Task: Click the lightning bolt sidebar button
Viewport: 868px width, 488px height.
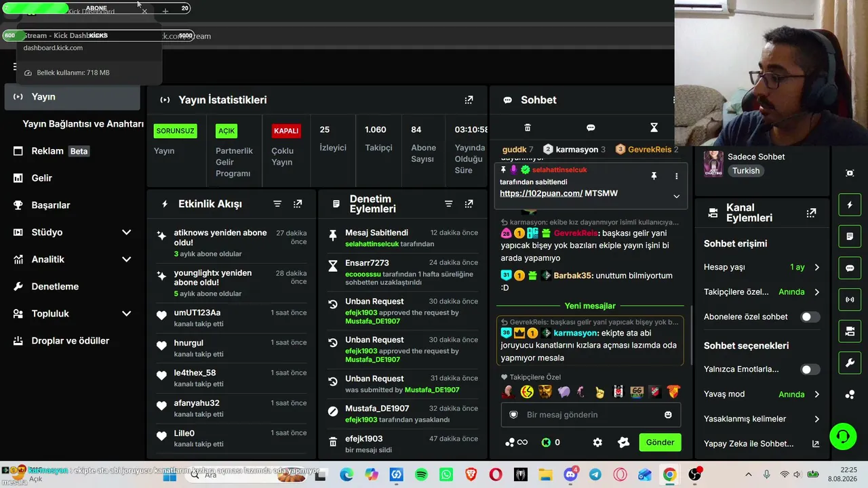Action: click(x=850, y=205)
